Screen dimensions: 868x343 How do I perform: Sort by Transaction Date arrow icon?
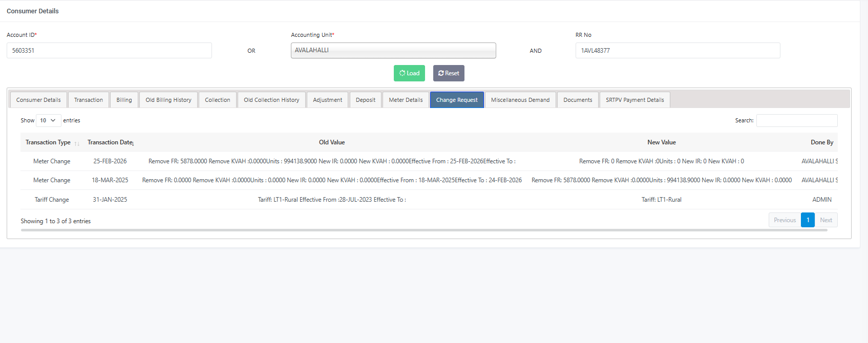pyautogui.click(x=133, y=143)
